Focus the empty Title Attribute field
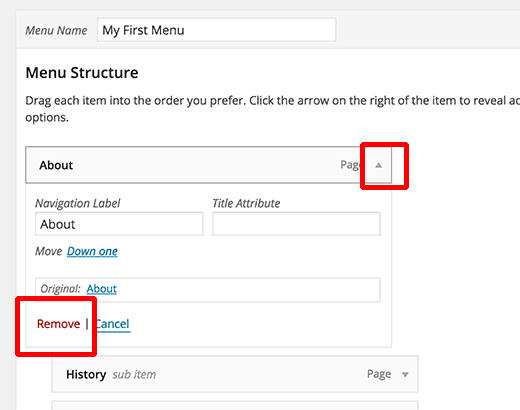The image size is (520, 410). point(296,224)
